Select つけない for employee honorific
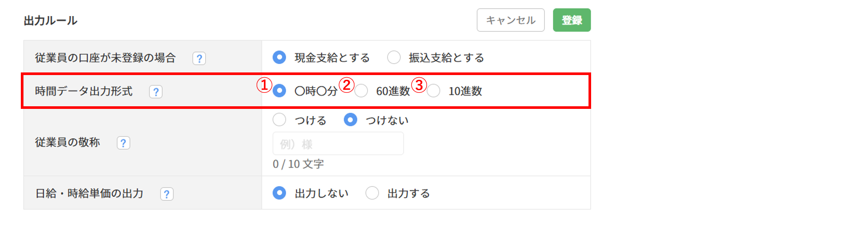 pos(350,120)
